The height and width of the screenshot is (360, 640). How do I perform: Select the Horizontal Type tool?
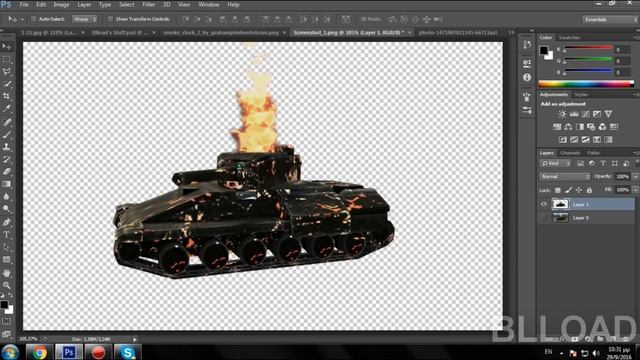[x=7, y=235]
